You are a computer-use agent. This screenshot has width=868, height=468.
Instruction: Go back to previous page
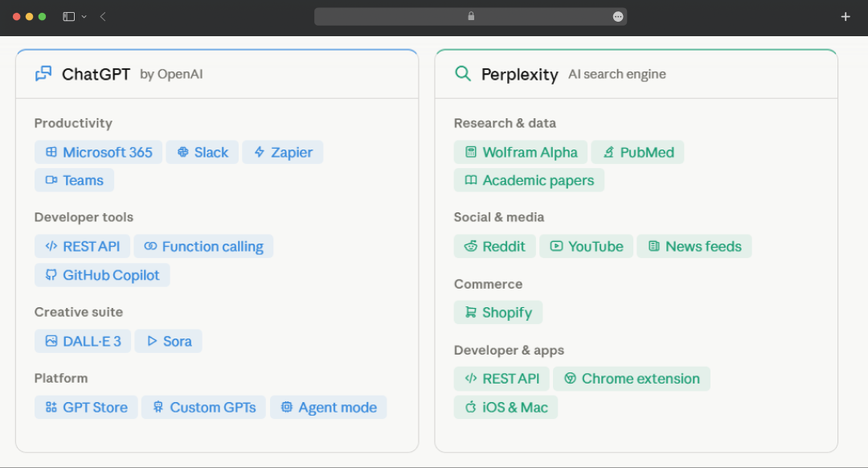pyautogui.click(x=103, y=17)
